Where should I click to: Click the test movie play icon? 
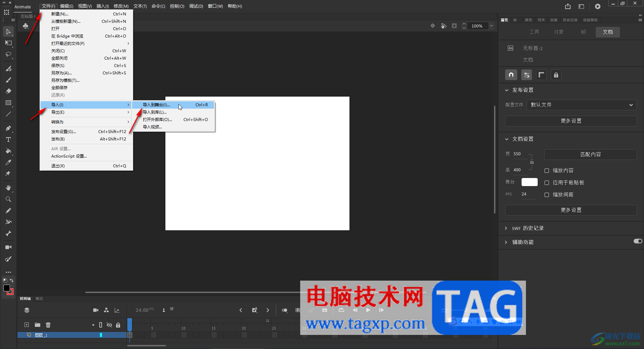[598, 6]
